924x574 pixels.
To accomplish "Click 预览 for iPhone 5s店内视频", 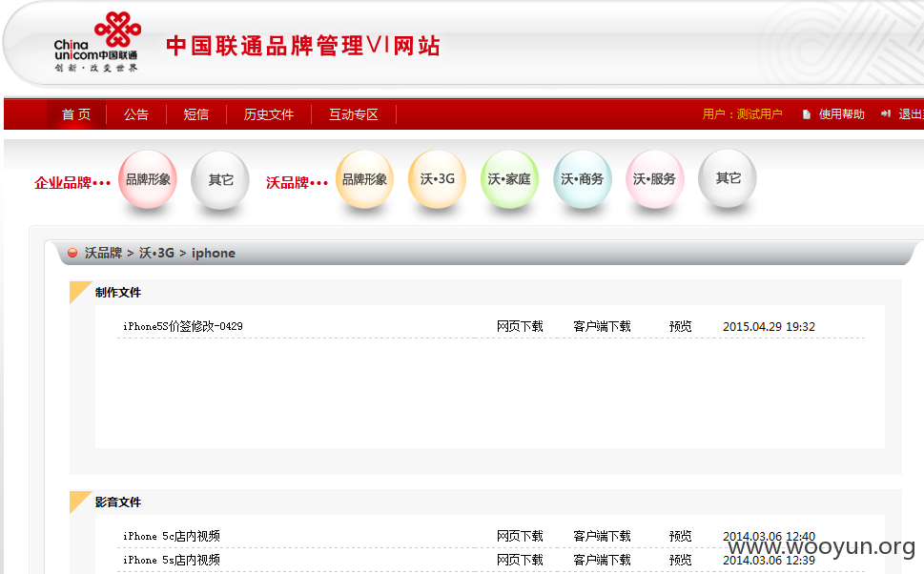I will [x=680, y=560].
